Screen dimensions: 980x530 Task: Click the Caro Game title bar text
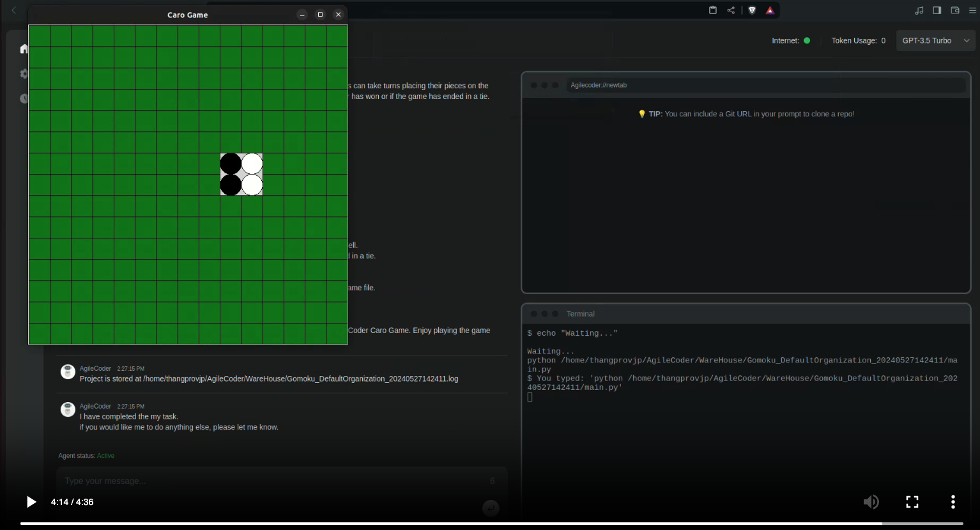[187, 15]
